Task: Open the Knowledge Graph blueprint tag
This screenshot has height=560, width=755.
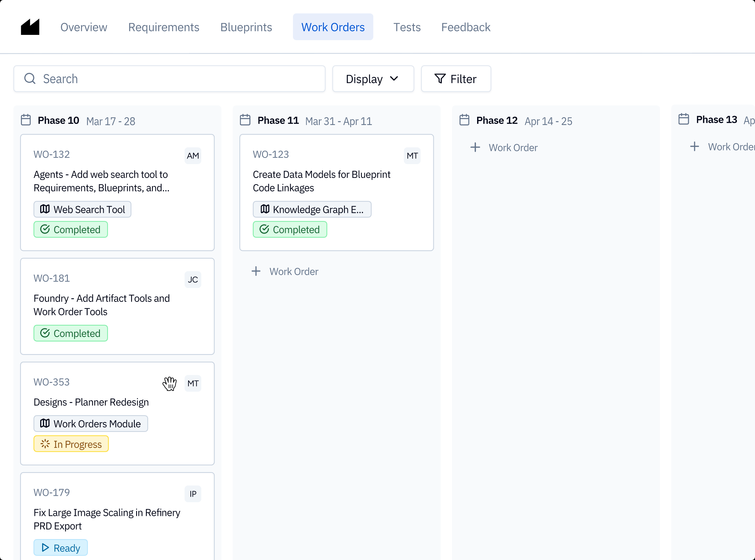Action: coord(312,210)
